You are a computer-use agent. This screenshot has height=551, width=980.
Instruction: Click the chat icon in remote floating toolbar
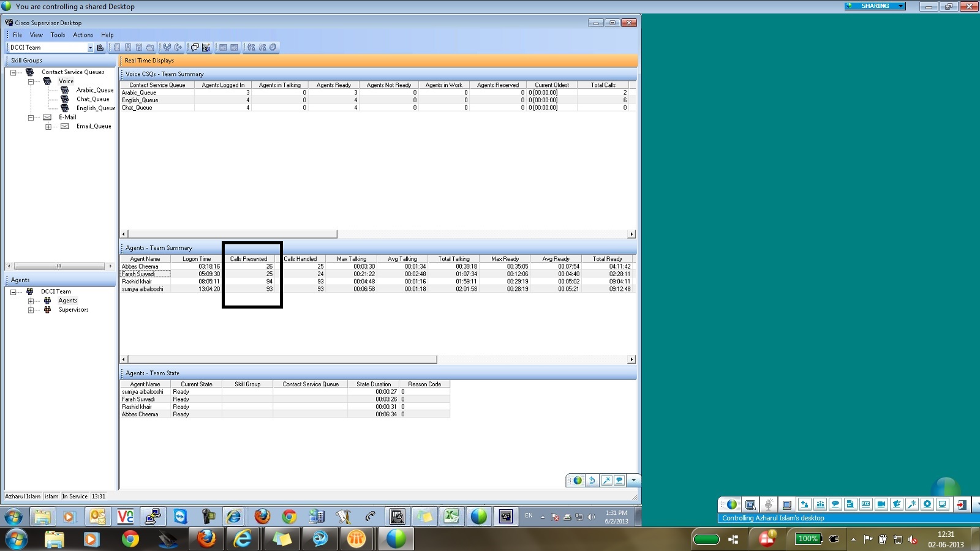pos(619,480)
